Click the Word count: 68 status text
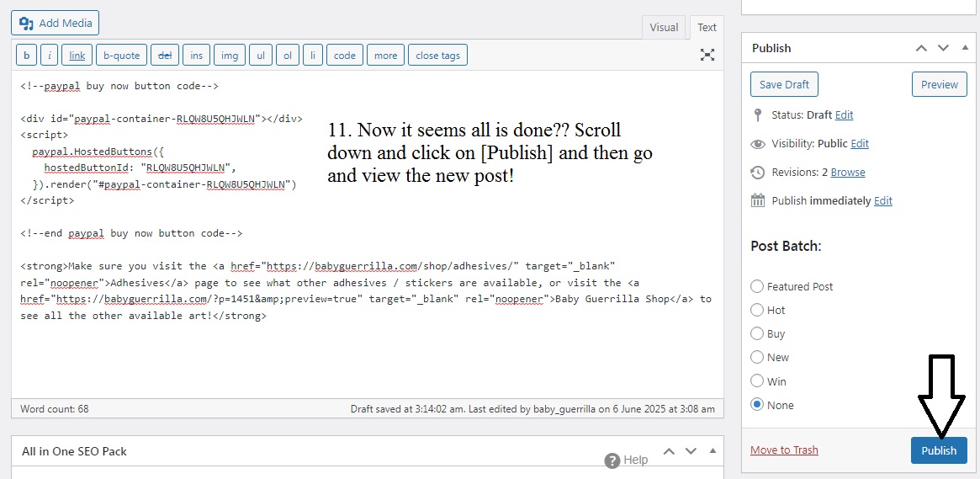 point(55,409)
